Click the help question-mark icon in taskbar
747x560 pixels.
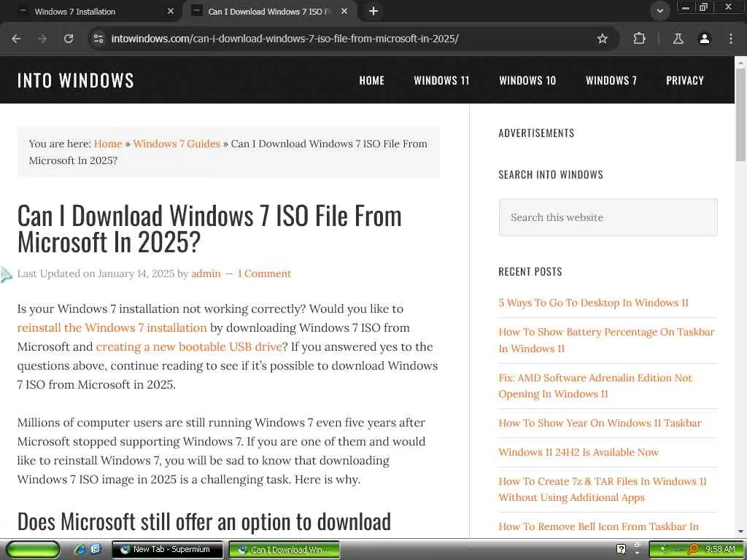621,550
